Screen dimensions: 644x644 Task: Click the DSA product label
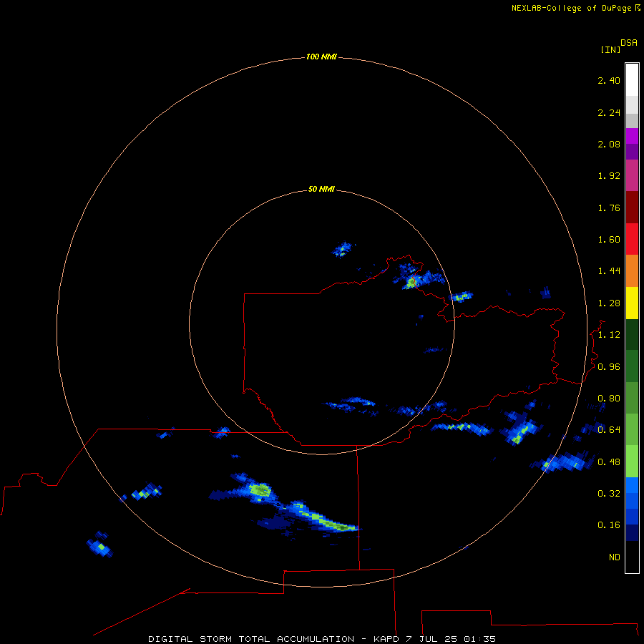[629, 43]
